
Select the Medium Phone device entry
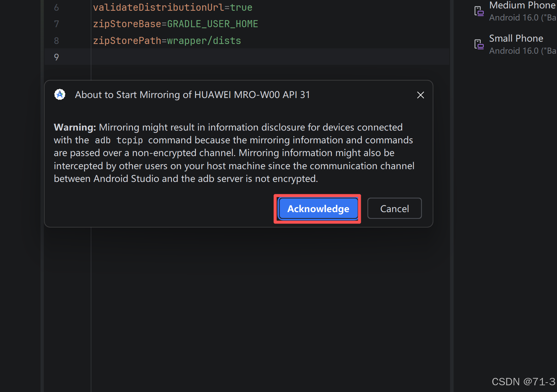click(x=515, y=11)
